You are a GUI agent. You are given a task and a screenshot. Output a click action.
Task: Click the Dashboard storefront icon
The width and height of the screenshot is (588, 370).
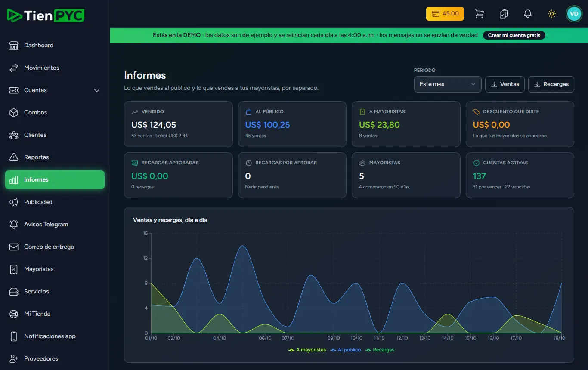(14, 46)
